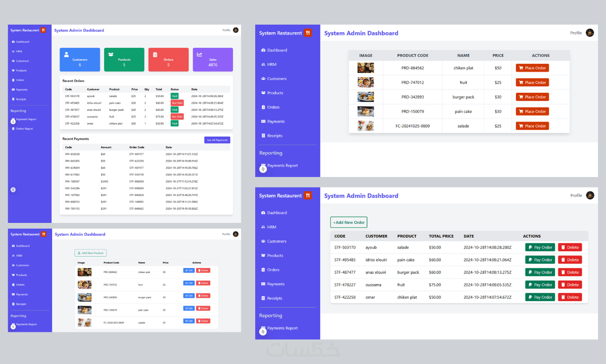
Task: Click See All Payments button
Action: 217,140
